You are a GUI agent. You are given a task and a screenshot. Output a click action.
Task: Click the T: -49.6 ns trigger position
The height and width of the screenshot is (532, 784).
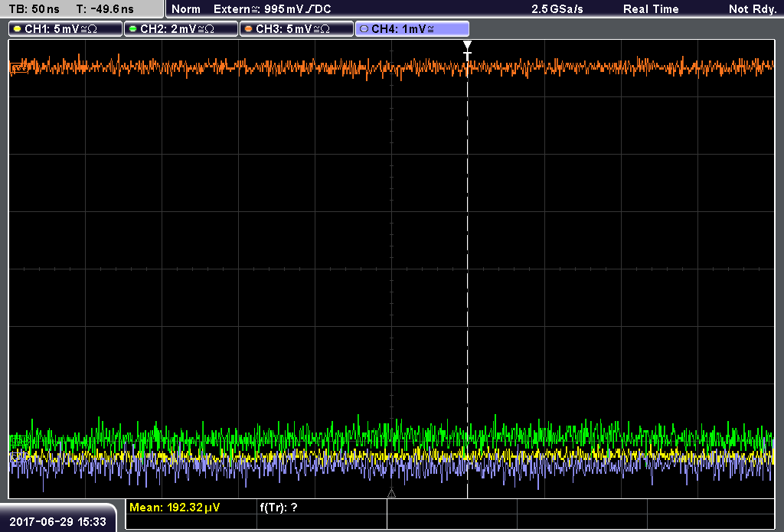(105, 9)
